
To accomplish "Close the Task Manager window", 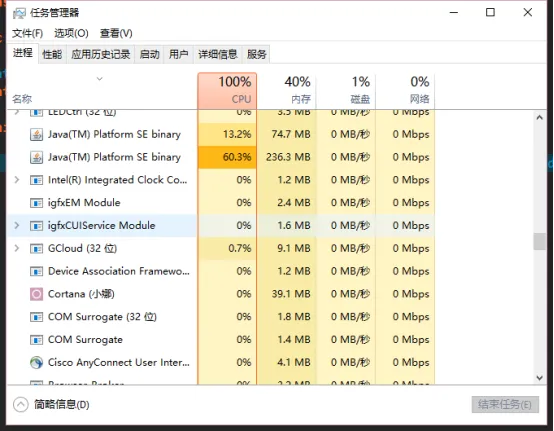I will pos(528,12).
